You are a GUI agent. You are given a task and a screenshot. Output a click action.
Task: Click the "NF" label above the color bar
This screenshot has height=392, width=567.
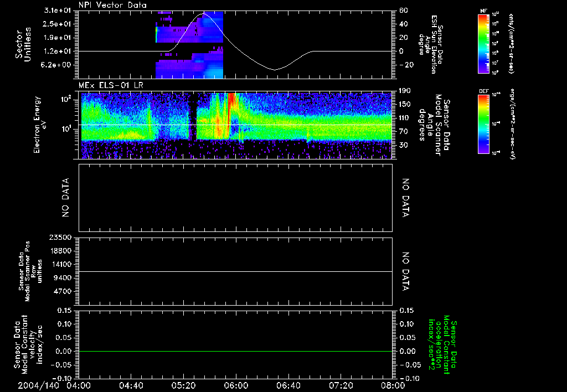483,11
